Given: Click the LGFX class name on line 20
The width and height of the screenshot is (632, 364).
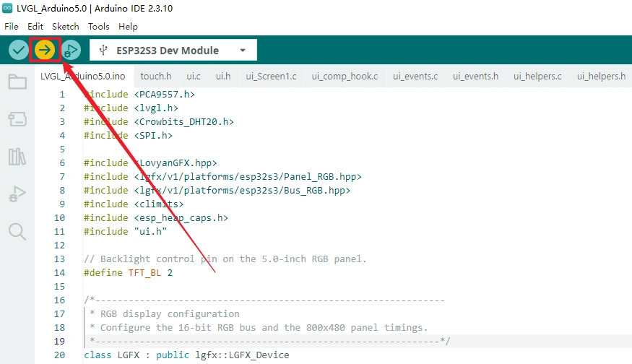Looking at the screenshot, I should click(128, 355).
